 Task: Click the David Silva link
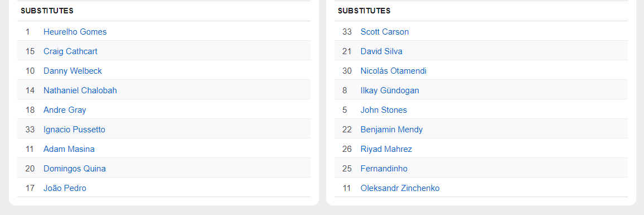click(381, 51)
